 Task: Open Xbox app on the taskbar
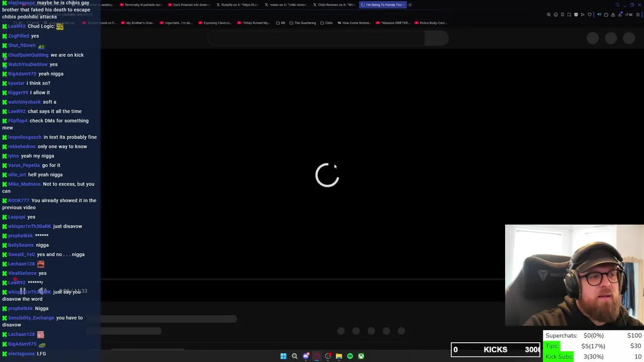point(361,356)
